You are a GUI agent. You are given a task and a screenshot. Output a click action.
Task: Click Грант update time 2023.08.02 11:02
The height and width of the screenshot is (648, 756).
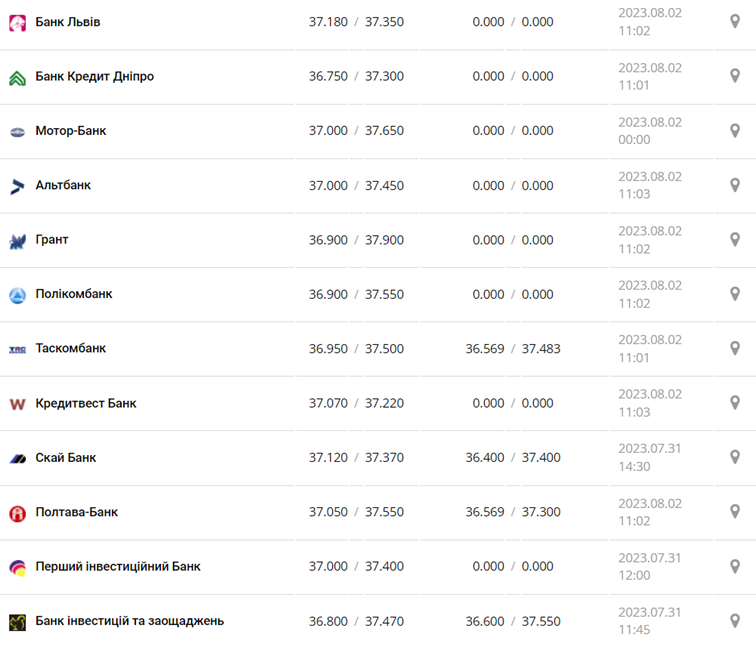pyautogui.click(x=650, y=240)
